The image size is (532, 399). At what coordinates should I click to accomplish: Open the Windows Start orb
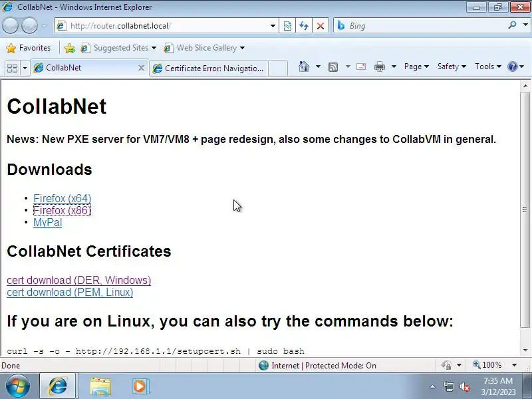17,386
